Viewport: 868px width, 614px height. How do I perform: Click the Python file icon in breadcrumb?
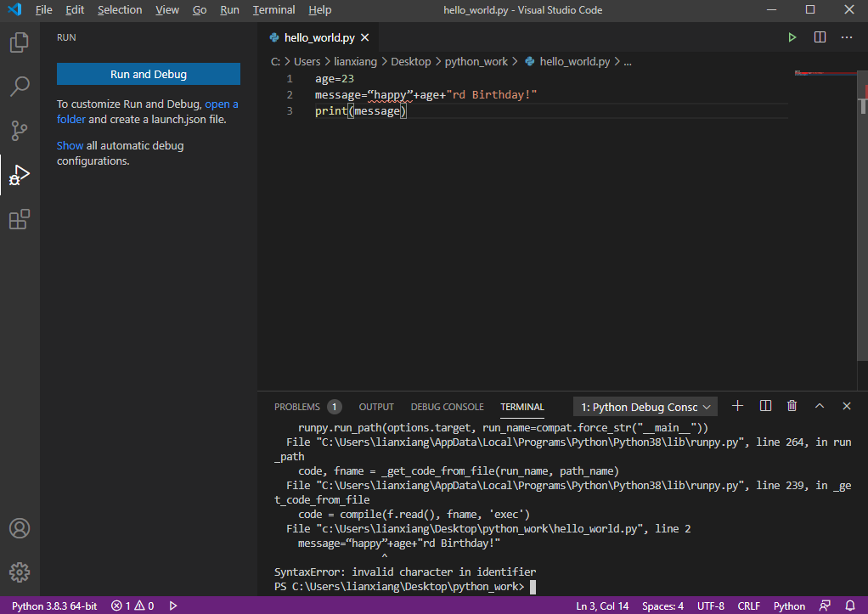(x=530, y=61)
